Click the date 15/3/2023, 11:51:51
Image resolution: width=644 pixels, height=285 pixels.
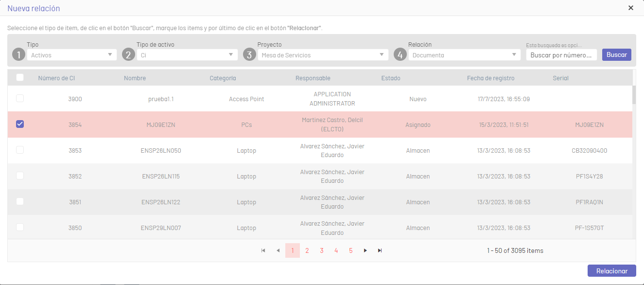click(504, 125)
